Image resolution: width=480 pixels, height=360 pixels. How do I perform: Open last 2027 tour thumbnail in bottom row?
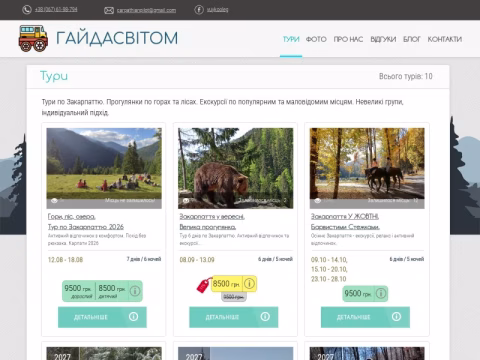(x=367, y=353)
